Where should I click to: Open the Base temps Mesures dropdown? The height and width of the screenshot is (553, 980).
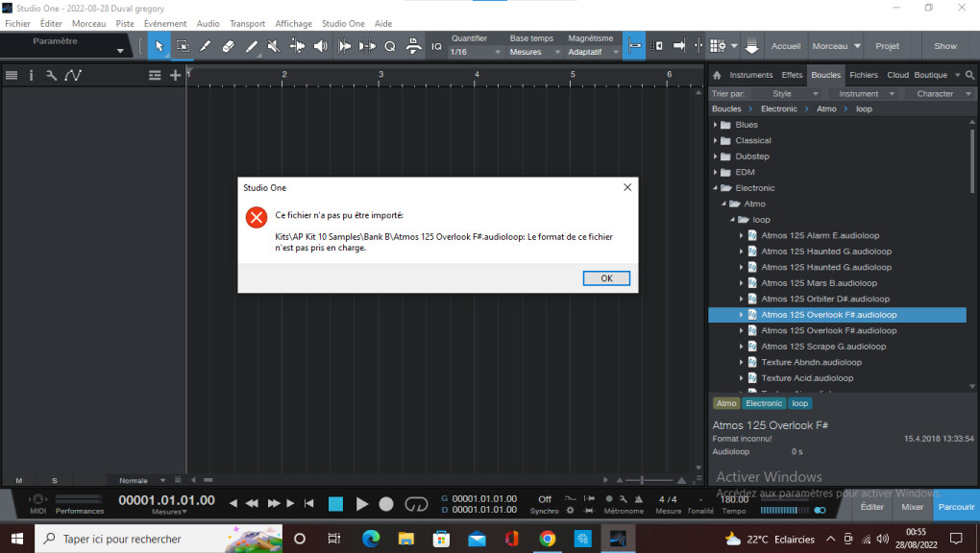pyautogui.click(x=534, y=52)
